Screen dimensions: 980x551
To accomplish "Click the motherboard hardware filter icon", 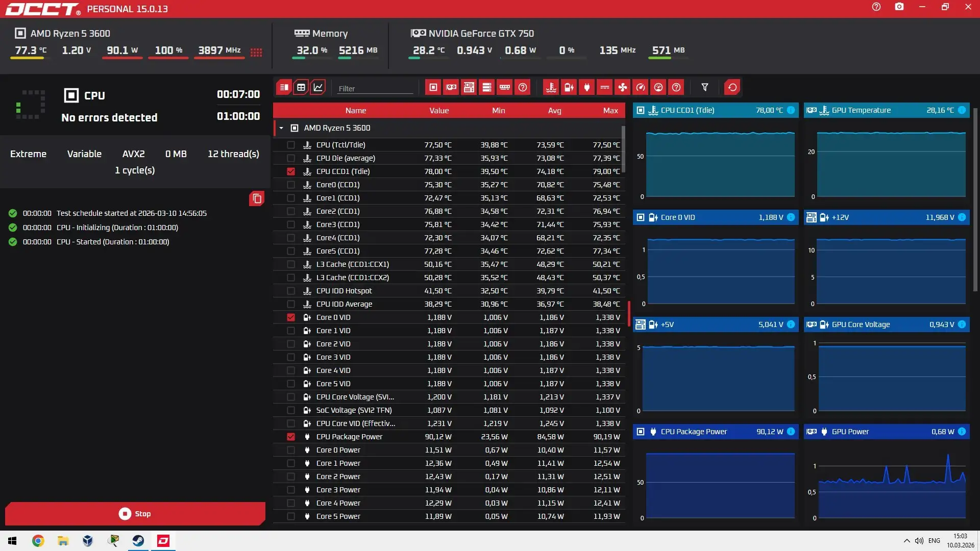I will [469, 87].
